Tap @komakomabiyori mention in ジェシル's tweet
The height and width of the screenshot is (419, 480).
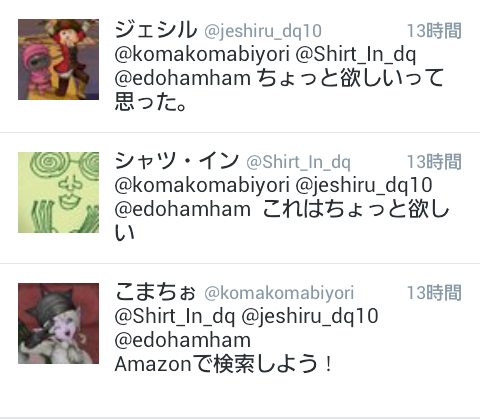click(202, 55)
